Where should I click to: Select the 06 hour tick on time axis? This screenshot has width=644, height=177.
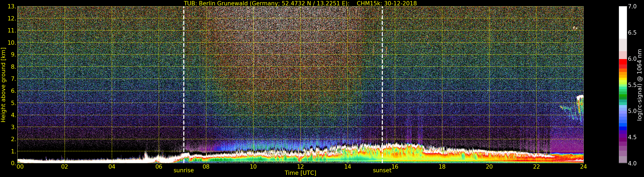[159, 167]
